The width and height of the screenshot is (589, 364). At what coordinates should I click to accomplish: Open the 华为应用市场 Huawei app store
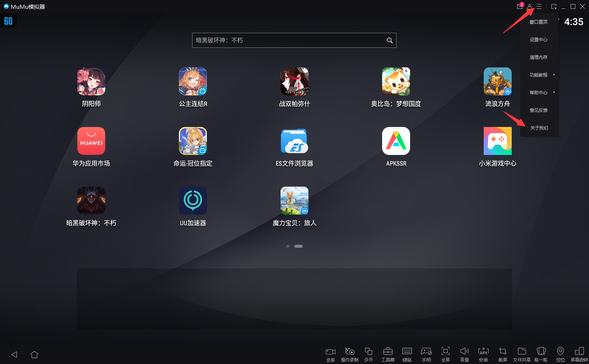click(x=91, y=141)
